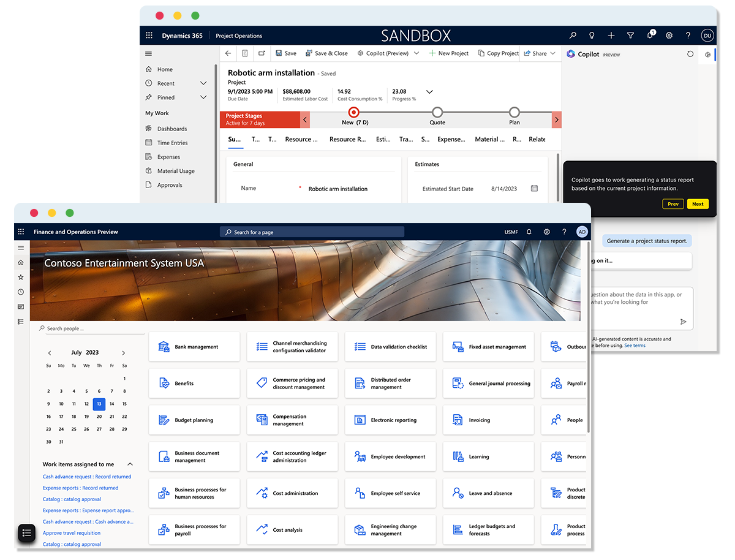This screenshot has width=735, height=560.
Task: Open Favorites star in Finance and Operations rail
Action: point(21,277)
